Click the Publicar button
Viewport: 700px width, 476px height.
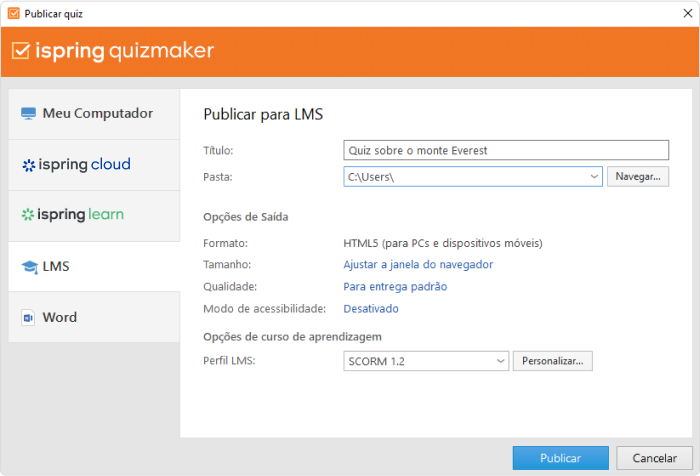(561, 458)
